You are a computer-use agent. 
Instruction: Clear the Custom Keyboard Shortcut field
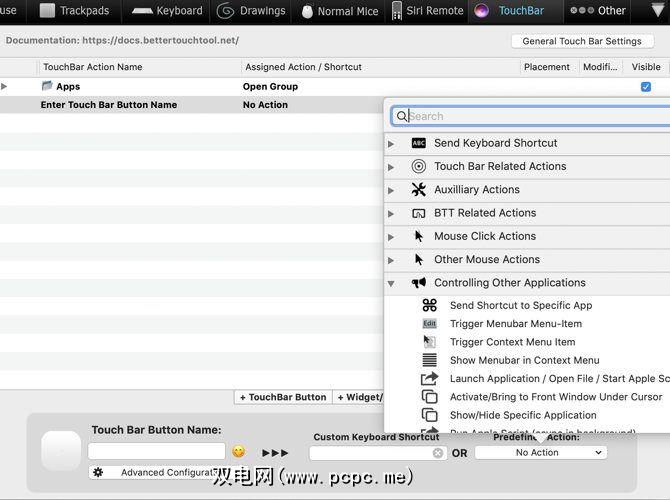pyautogui.click(x=437, y=453)
